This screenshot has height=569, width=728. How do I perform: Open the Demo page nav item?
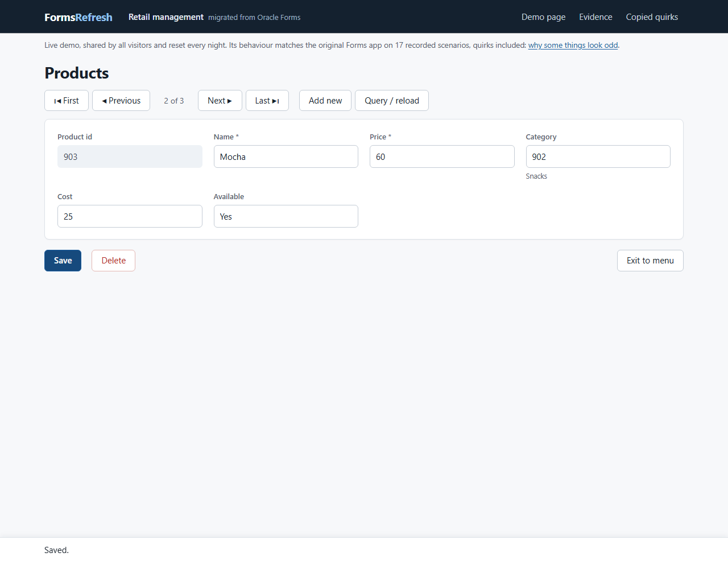(544, 17)
